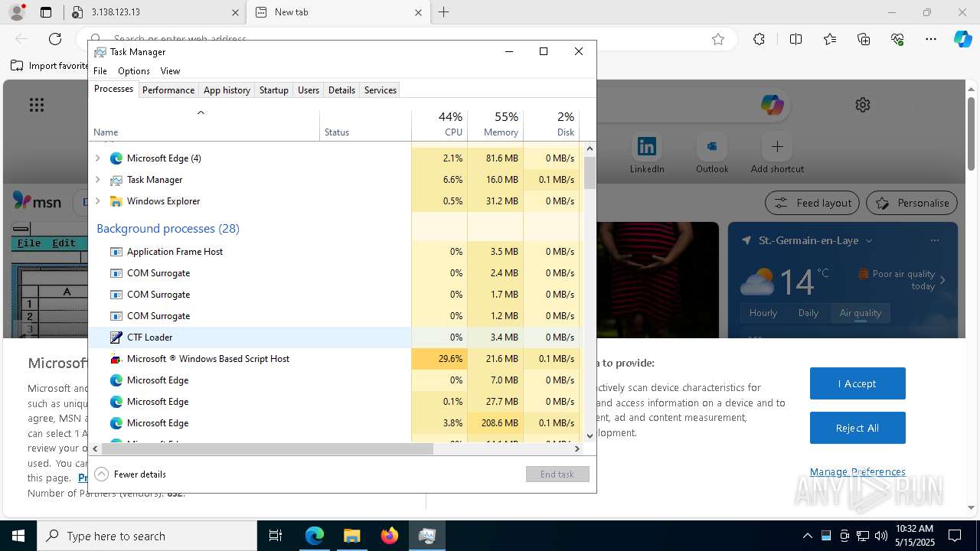Switch to the Details tab
The width and height of the screenshot is (980, 551).
341,90
